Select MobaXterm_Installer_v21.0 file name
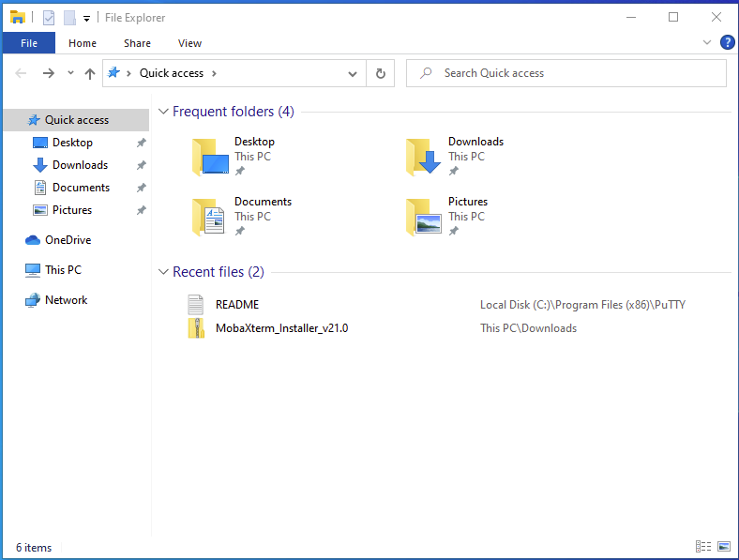The width and height of the screenshot is (739, 560). (x=282, y=328)
